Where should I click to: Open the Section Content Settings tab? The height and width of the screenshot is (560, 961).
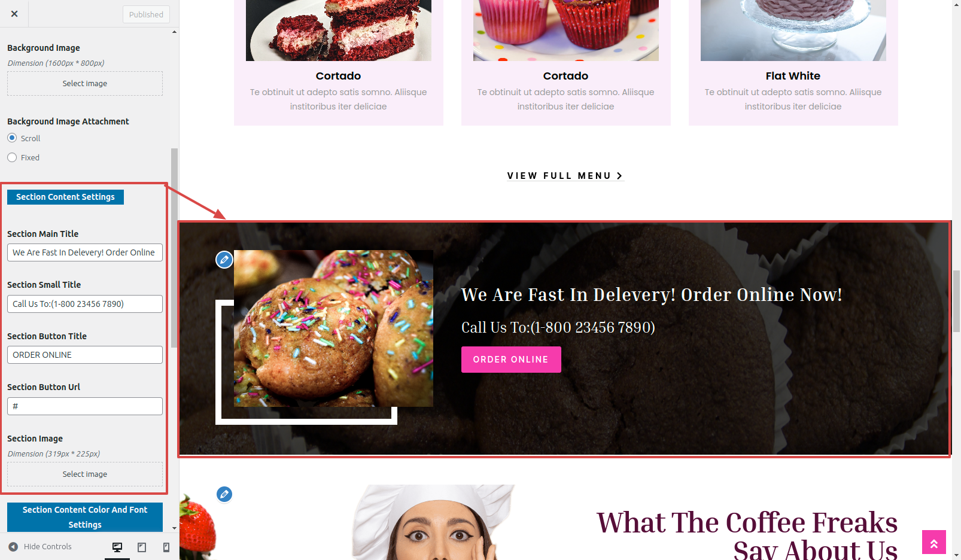[x=65, y=197]
